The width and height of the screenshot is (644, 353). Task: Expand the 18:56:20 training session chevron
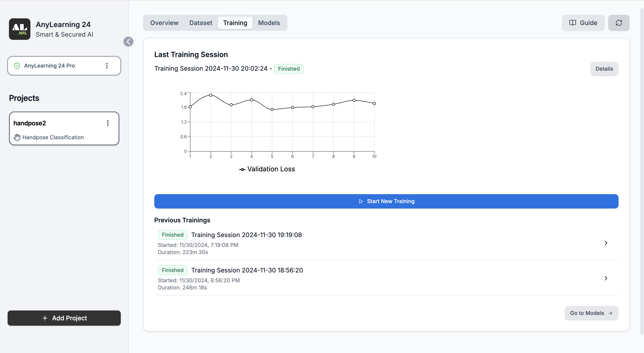606,278
